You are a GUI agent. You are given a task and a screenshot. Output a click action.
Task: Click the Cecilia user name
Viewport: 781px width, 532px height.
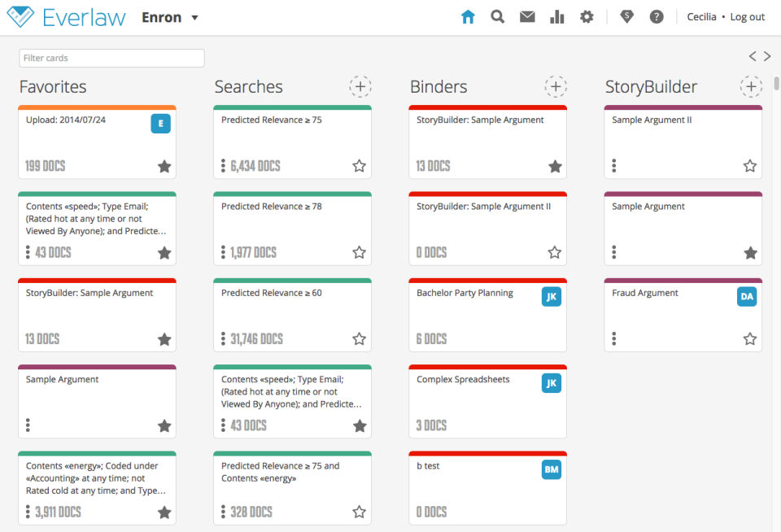click(701, 17)
